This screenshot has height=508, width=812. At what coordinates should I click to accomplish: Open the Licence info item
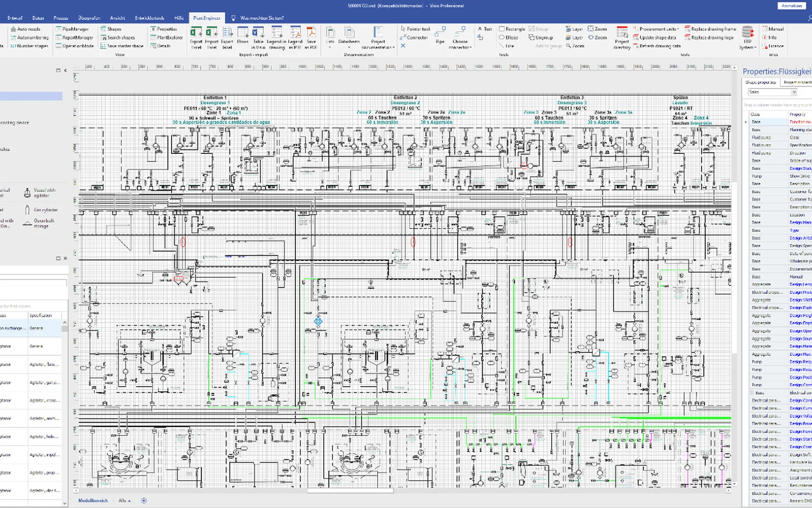773,46
